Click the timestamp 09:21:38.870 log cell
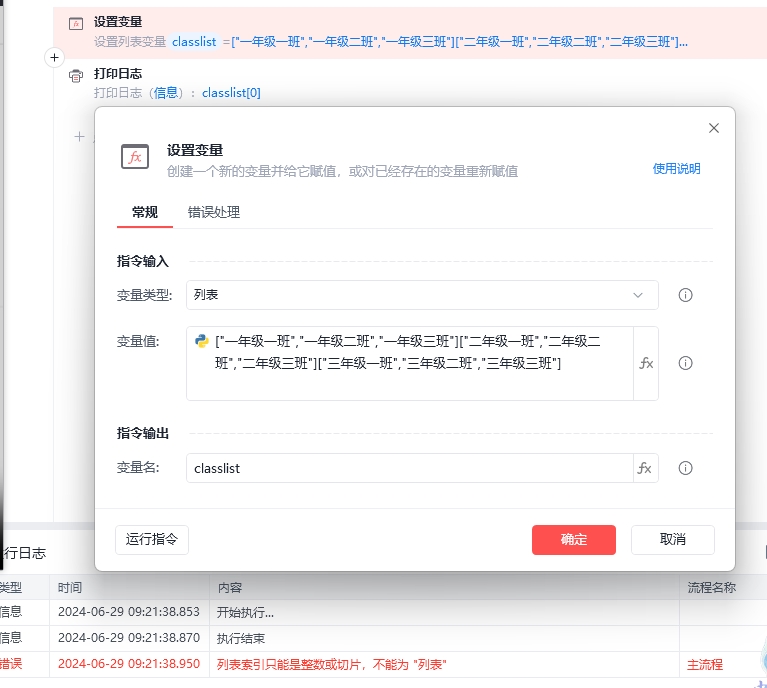This screenshot has width=767, height=688. click(129, 638)
